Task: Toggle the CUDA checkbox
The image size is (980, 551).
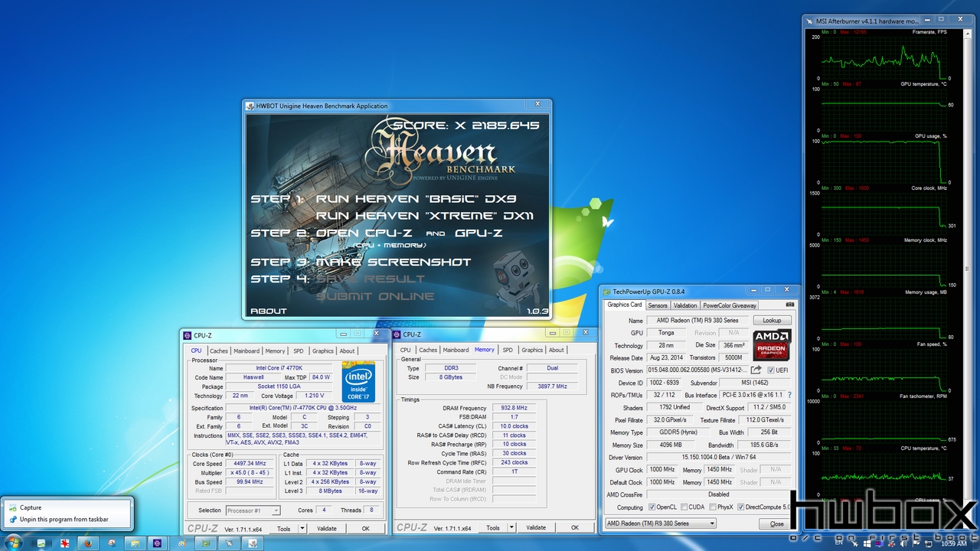Action: (683, 507)
